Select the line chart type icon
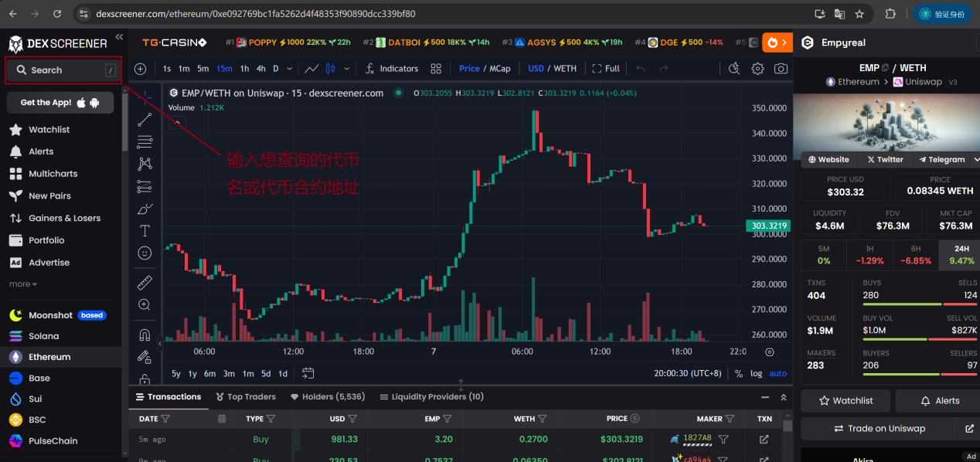The width and height of the screenshot is (980, 462). pyautogui.click(x=311, y=69)
